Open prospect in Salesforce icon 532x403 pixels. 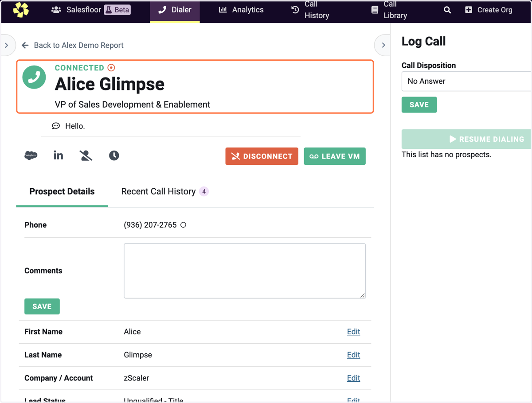point(31,155)
